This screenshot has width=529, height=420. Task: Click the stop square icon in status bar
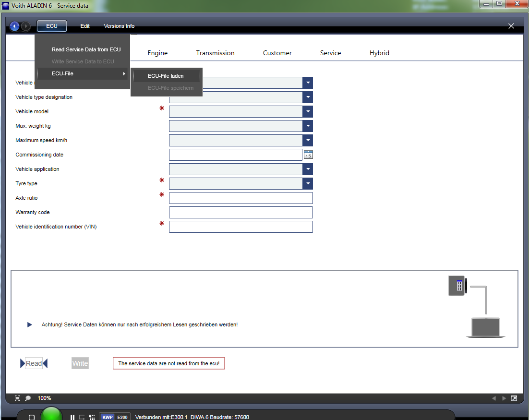pos(31,417)
